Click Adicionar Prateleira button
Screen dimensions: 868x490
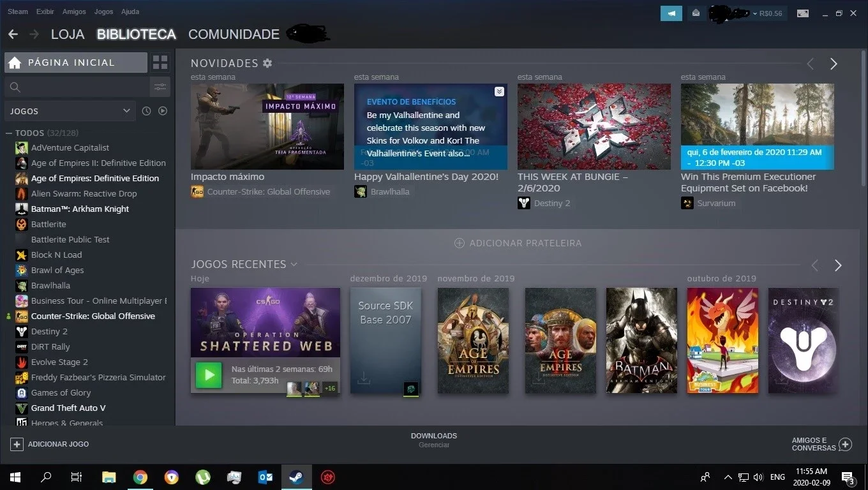tap(518, 243)
